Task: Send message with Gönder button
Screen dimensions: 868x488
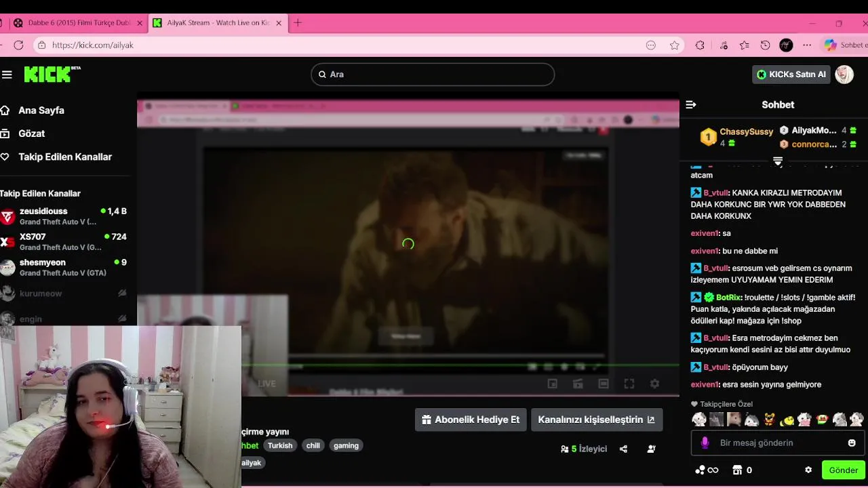Action: click(x=843, y=470)
